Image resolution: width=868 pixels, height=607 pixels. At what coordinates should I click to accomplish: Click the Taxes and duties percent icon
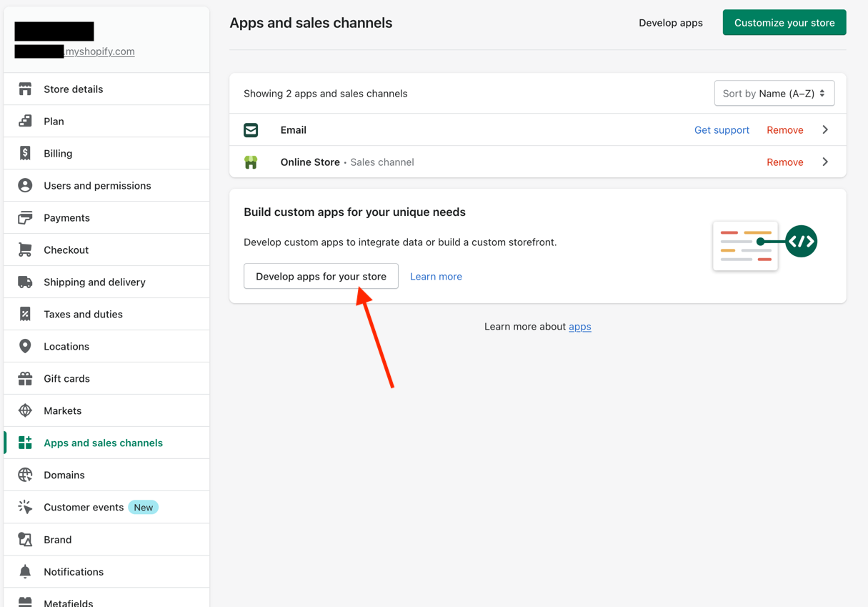point(25,315)
